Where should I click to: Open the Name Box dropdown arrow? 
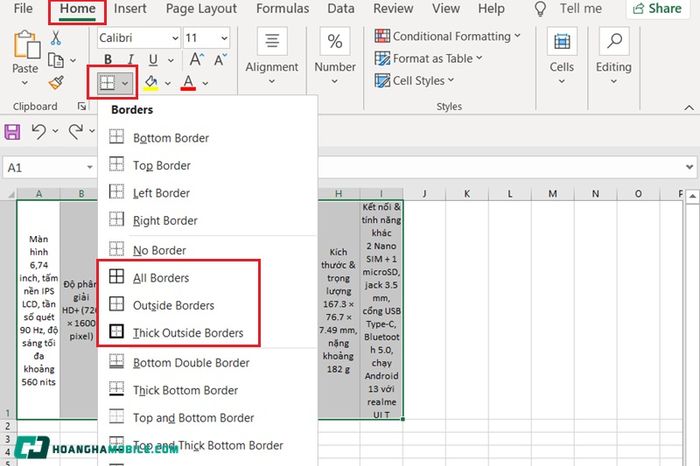90,168
